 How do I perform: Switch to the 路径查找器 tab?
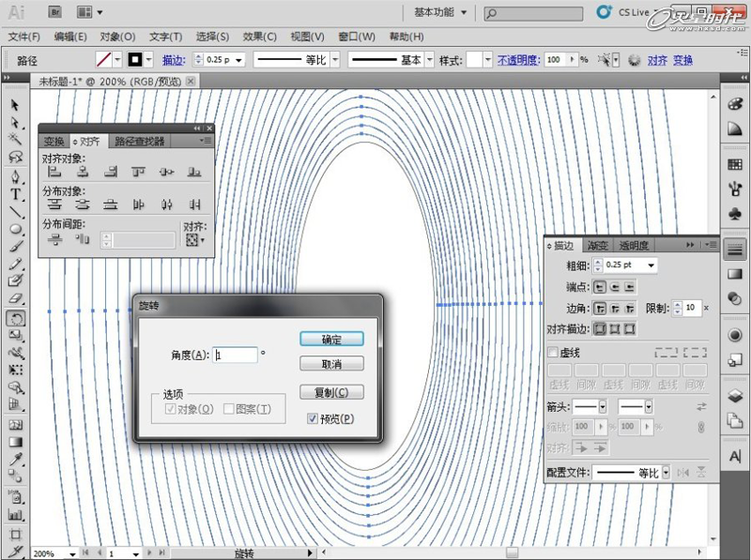tap(139, 142)
